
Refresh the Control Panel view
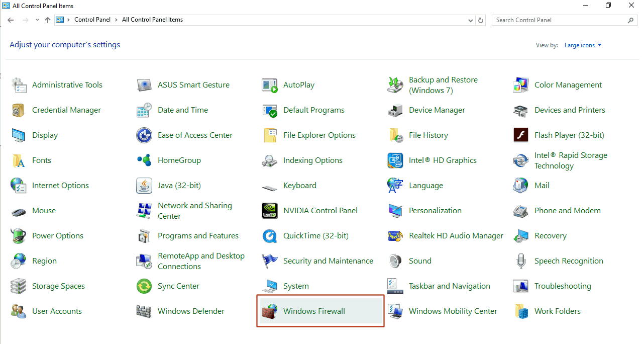[481, 20]
